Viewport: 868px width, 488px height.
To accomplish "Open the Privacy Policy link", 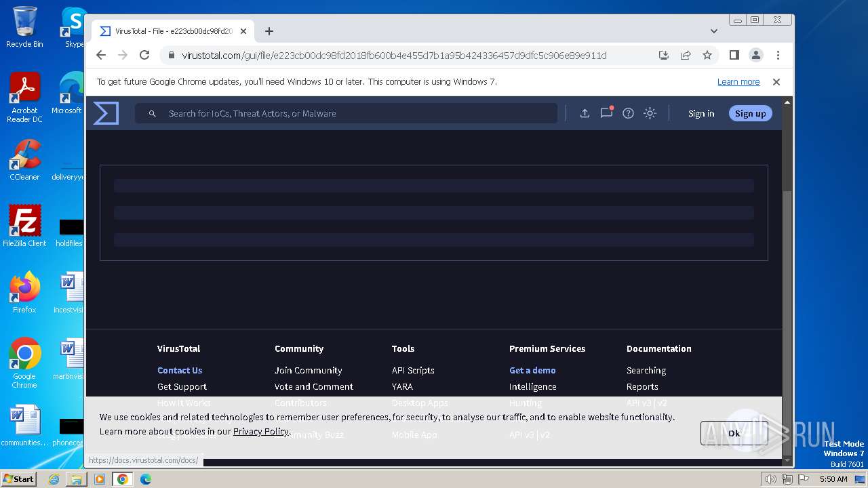I will 261,432.
